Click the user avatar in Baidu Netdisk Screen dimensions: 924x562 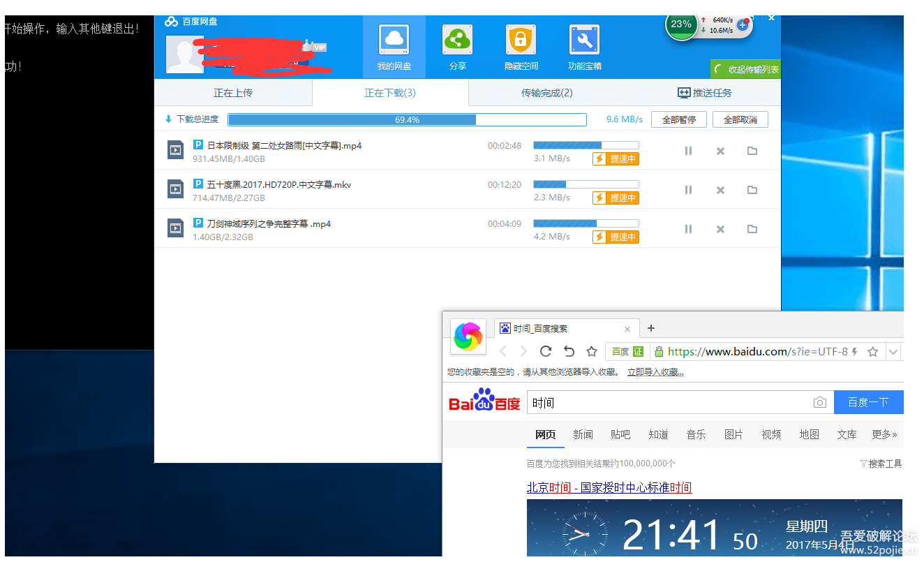click(x=185, y=54)
